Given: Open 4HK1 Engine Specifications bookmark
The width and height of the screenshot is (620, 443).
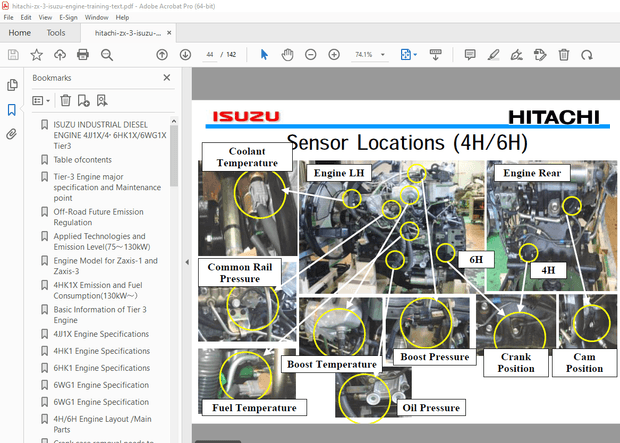Looking at the screenshot, I should tap(102, 351).
